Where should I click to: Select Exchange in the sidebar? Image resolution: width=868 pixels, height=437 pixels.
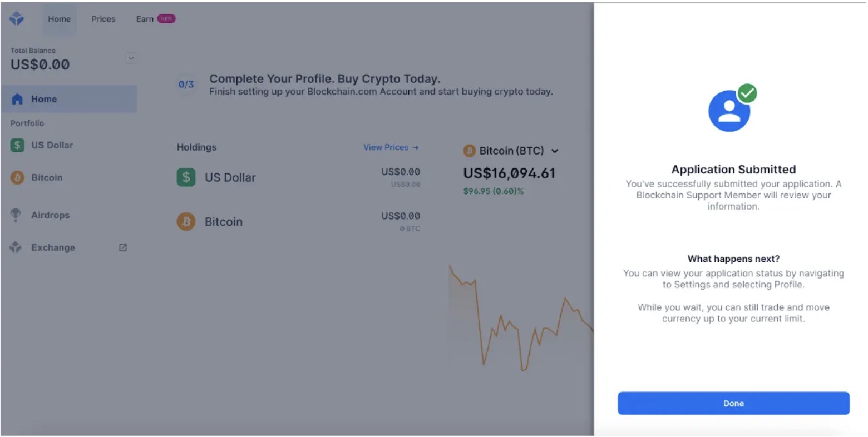53,247
